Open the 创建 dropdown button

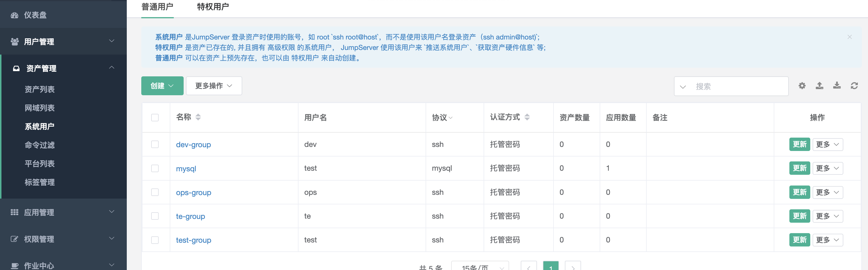(162, 86)
